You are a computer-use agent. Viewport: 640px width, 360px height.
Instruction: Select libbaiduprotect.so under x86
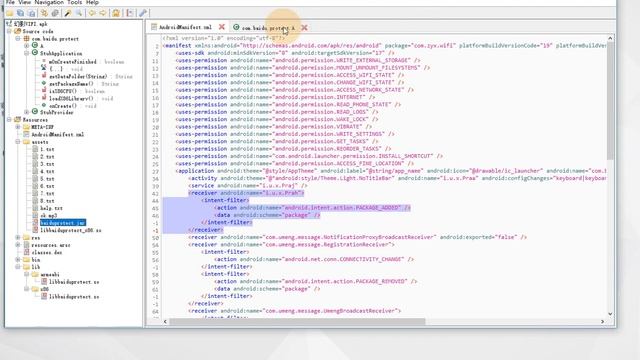tap(74, 296)
